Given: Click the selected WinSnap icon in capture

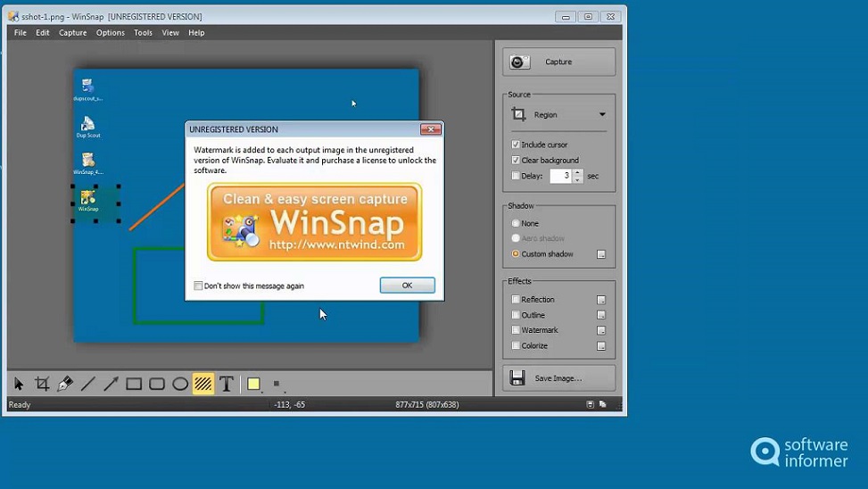Looking at the screenshot, I should point(88,201).
